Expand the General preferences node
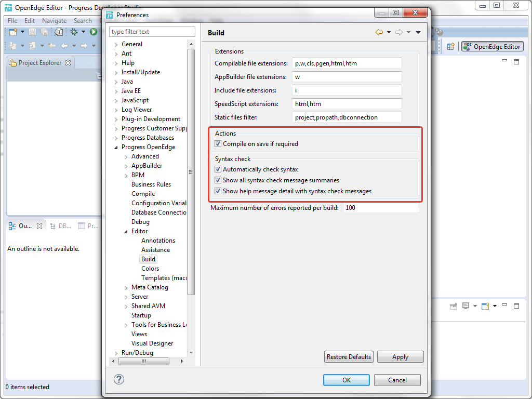532x399 pixels. tap(116, 45)
